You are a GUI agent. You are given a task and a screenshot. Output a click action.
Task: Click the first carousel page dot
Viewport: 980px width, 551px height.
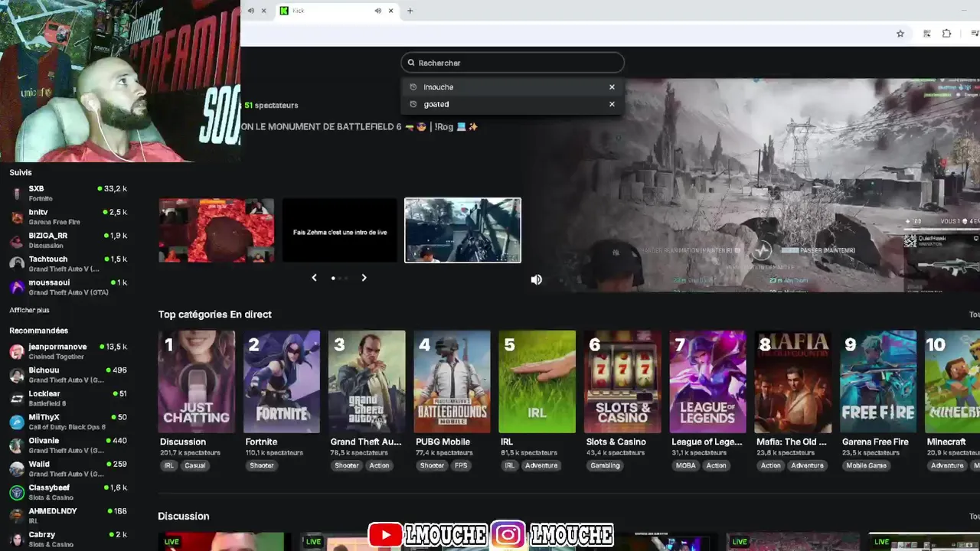coord(333,279)
